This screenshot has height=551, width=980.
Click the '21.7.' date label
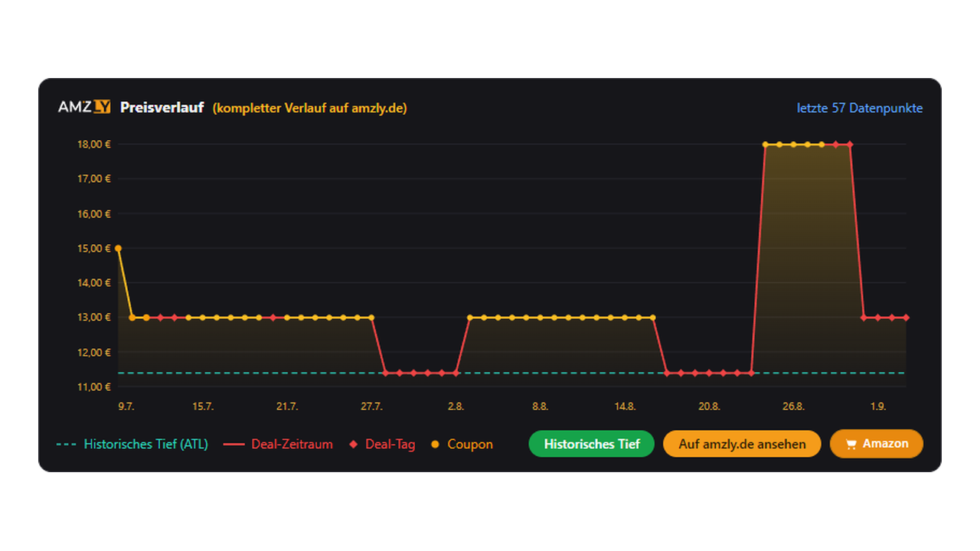(x=287, y=406)
